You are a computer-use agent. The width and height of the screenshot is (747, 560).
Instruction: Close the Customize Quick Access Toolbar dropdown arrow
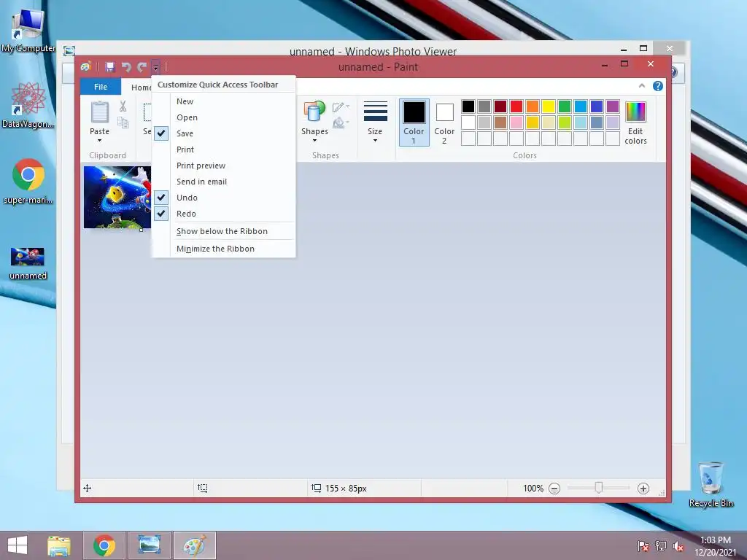point(156,67)
